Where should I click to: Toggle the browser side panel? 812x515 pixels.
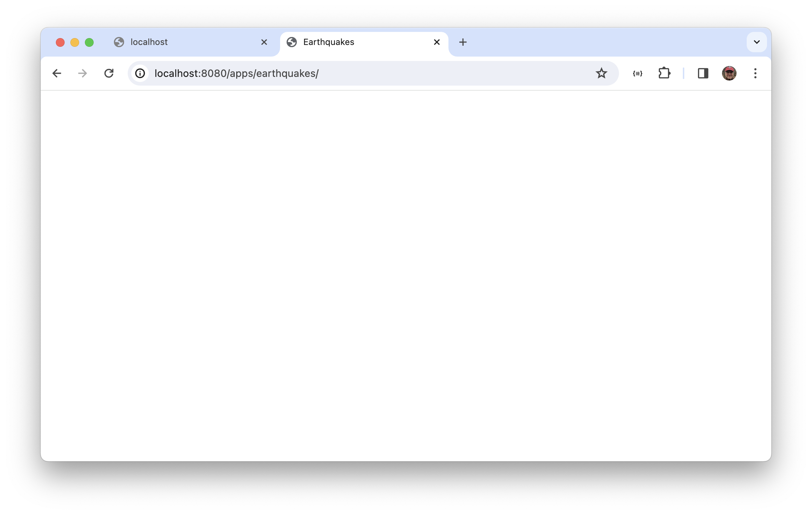[x=703, y=73]
